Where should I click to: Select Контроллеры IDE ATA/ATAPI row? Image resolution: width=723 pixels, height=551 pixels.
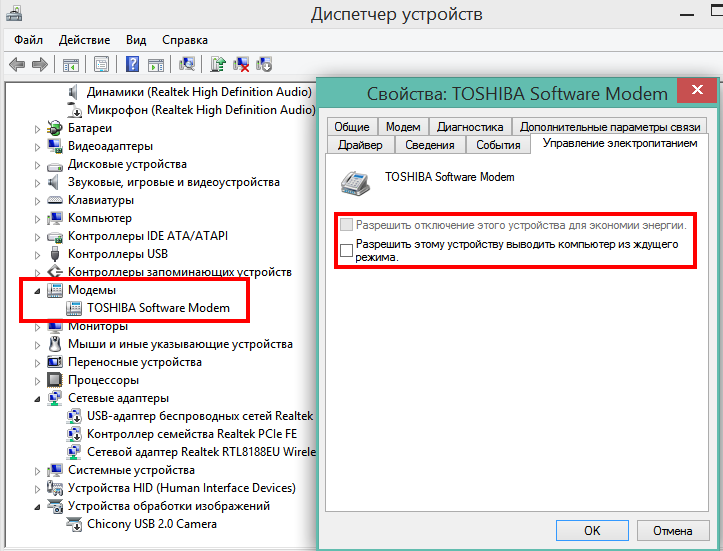click(x=148, y=236)
